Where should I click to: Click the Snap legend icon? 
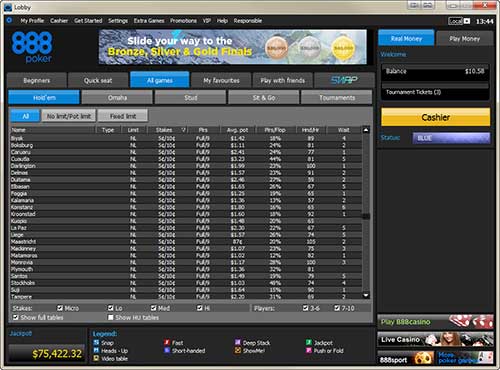click(x=96, y=342)
